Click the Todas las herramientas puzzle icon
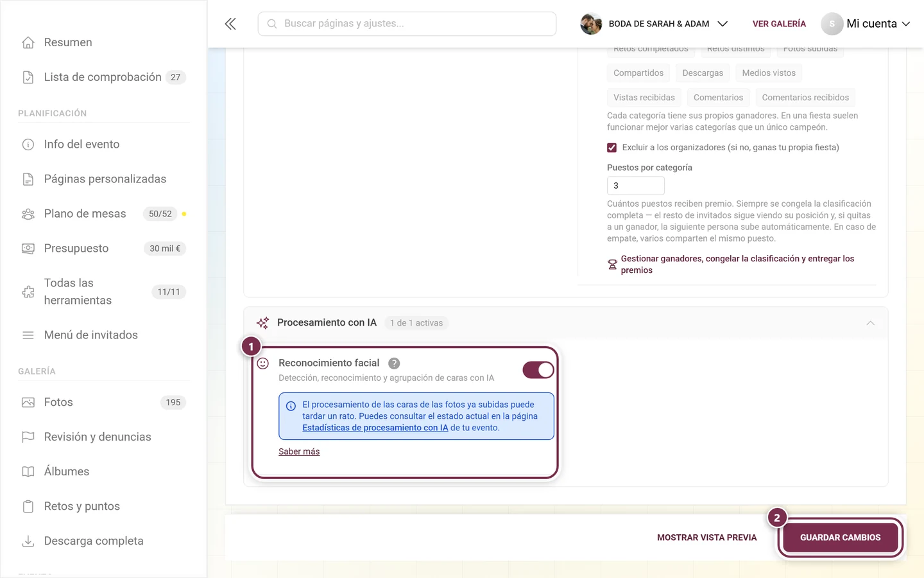Image resolution: width=924 pixels, height=578 pixels. point(28,292)
